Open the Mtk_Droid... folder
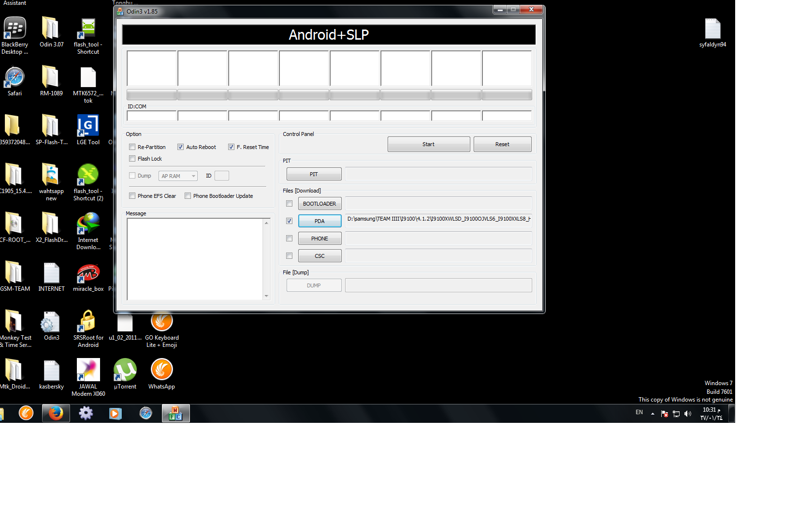 (14, 374)
